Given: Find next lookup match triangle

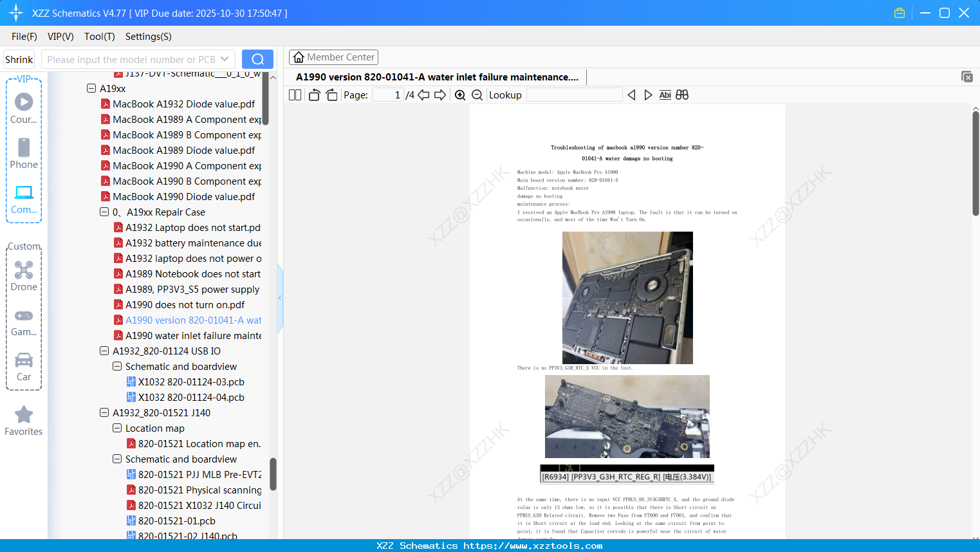Looking at the screenshot, I should 648,95.
